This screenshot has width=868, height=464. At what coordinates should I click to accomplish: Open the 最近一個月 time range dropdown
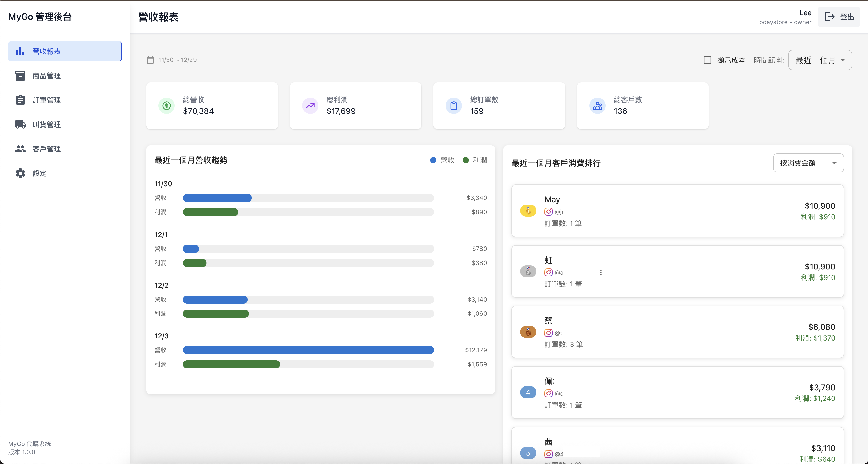[x=820, y=60]
